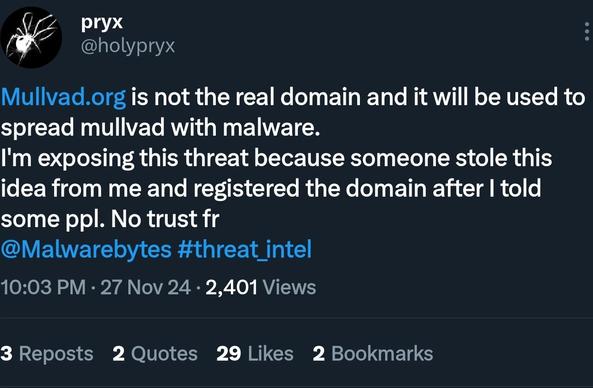Show the 2 Quotes list
593x388 pixels.
[x=155, y=354]
